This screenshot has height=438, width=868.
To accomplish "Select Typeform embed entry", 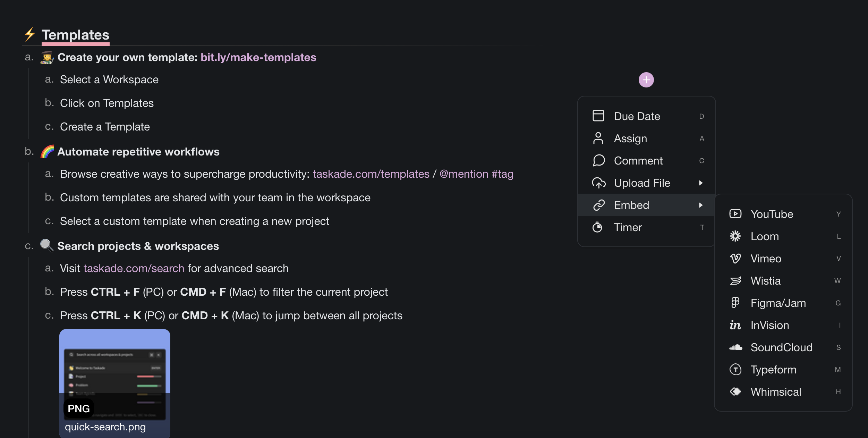I will [773, 370].
